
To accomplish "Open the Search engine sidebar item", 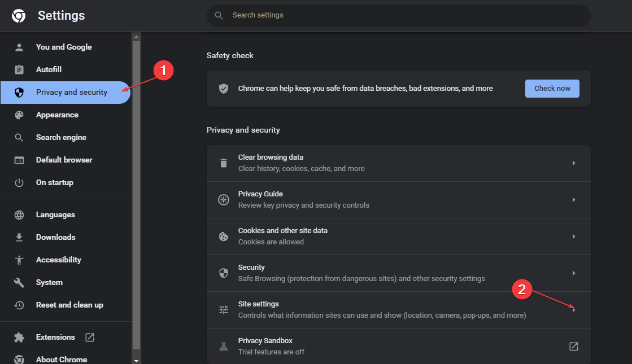I will tap(61, 137).
